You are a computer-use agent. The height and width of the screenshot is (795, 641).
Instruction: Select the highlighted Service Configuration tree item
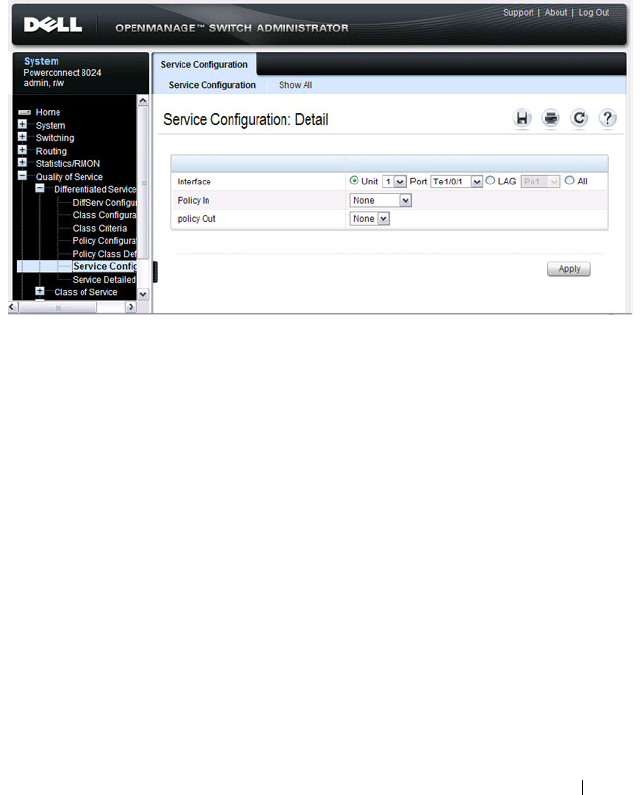(x=104, y=266)
